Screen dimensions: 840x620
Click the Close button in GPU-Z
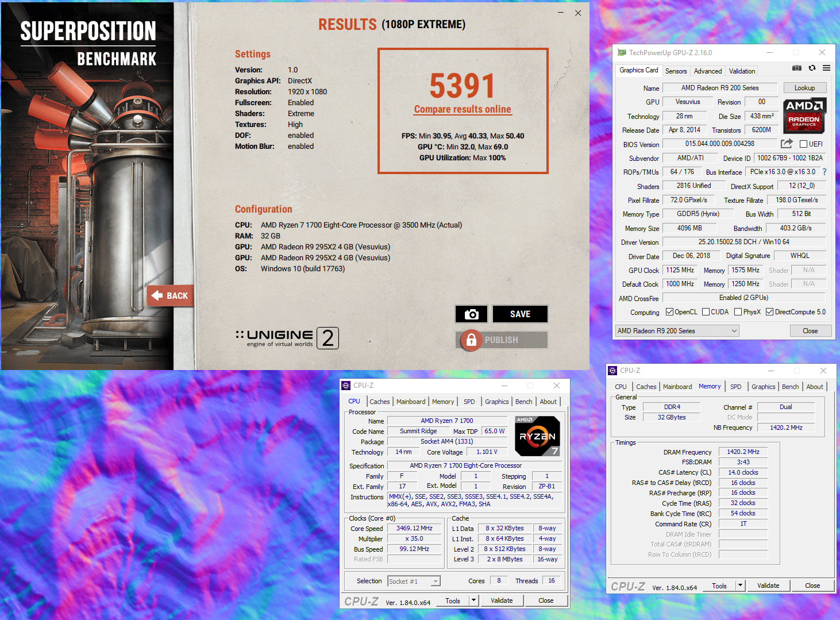811,331
